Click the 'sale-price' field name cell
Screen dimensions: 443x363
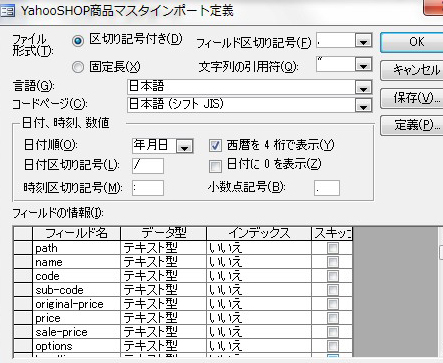point(77,332)
